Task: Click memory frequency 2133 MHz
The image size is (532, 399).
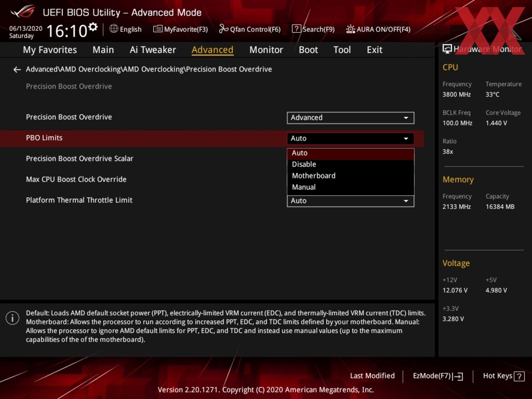Action: coord(457,207)
